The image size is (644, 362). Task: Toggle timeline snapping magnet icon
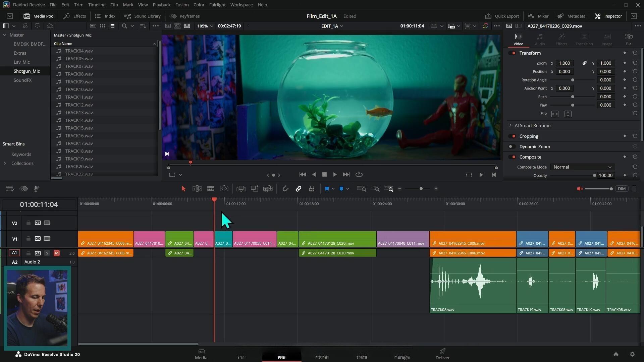[x=285, y=189]
